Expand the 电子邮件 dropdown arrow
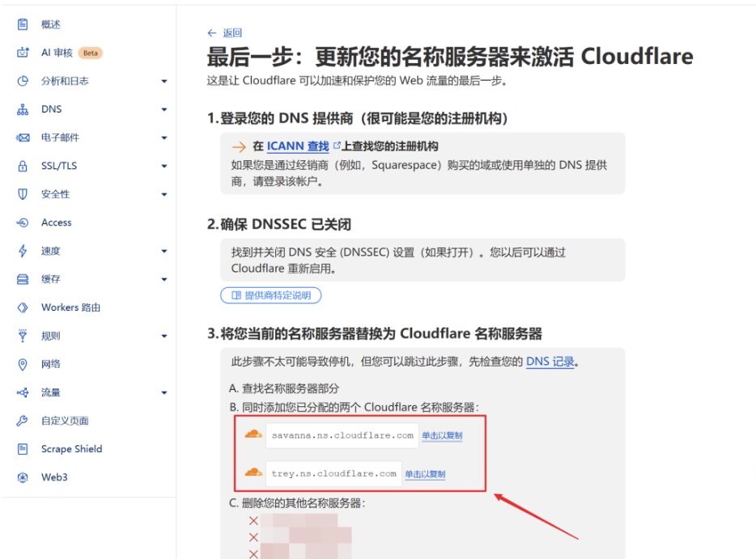The height and width of the screenshot is (559, 756). [164, 138]
